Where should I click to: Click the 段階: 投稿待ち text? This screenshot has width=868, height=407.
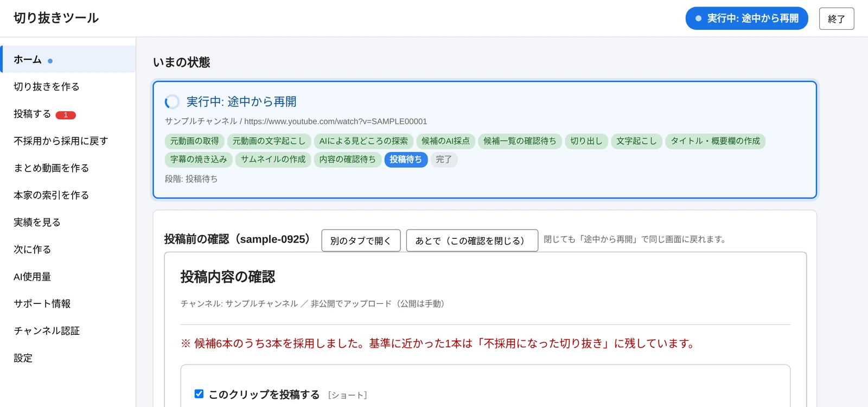192,179
